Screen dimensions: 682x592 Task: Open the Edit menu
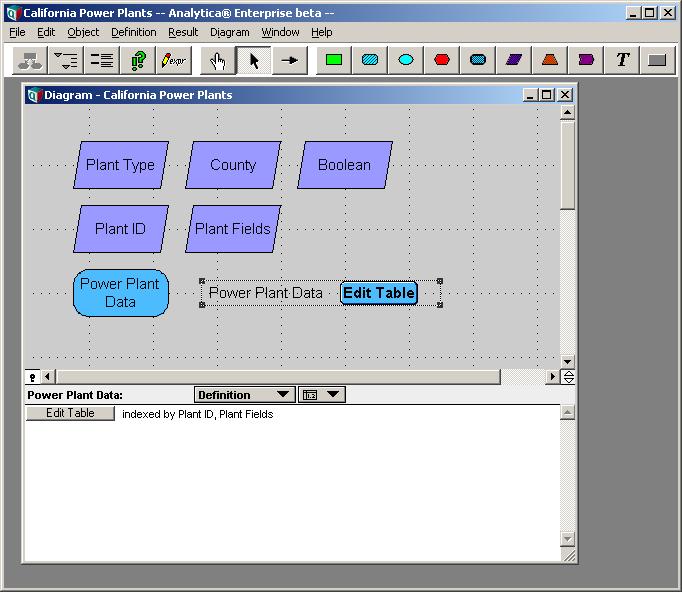(x=46, y=32)
